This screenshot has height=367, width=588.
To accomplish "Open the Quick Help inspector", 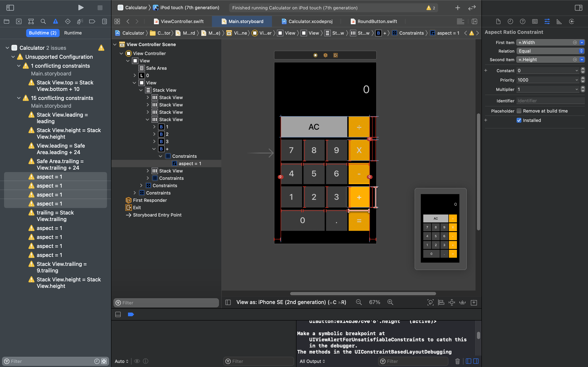I will (522, 21).
